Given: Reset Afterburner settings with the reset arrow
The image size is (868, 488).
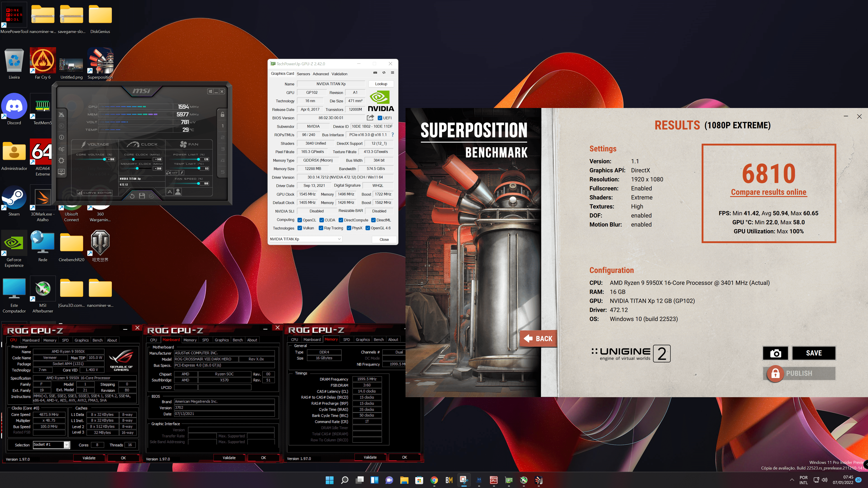Looking at the screenshot, I should pyautogui.click(x=132, y=196).
